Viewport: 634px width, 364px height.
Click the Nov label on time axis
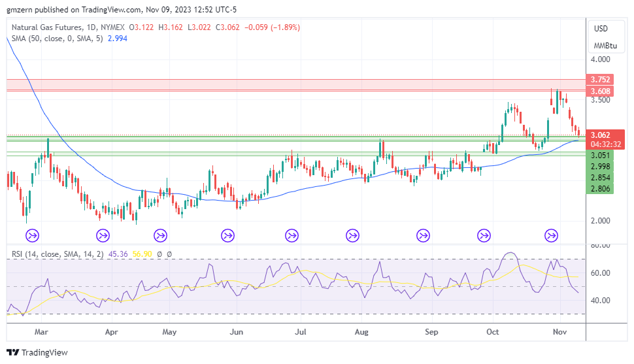559,332
